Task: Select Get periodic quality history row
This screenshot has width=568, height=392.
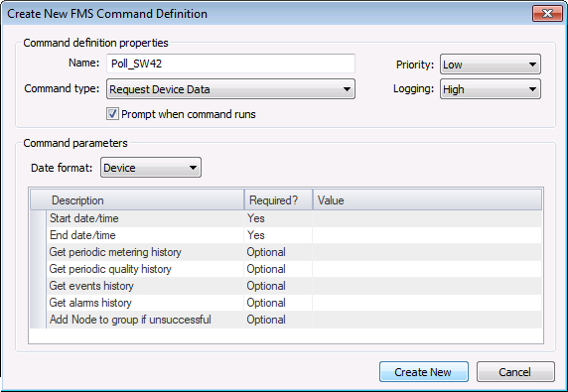Action: (286, 269)
